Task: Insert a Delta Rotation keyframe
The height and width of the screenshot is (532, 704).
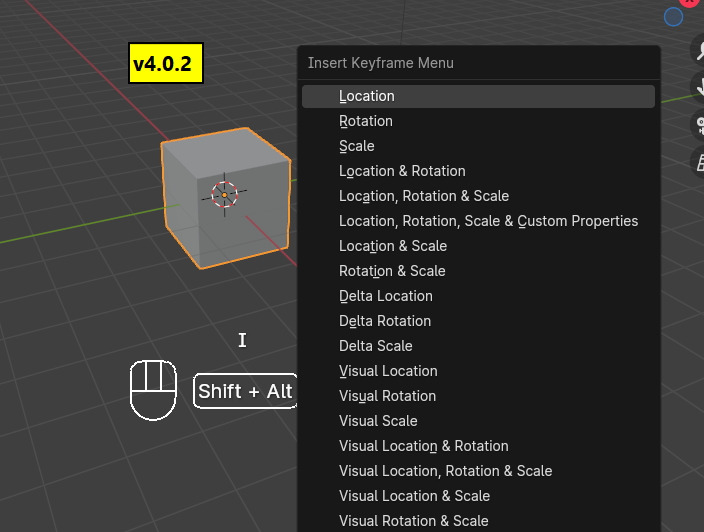Action: click(478, 321)
